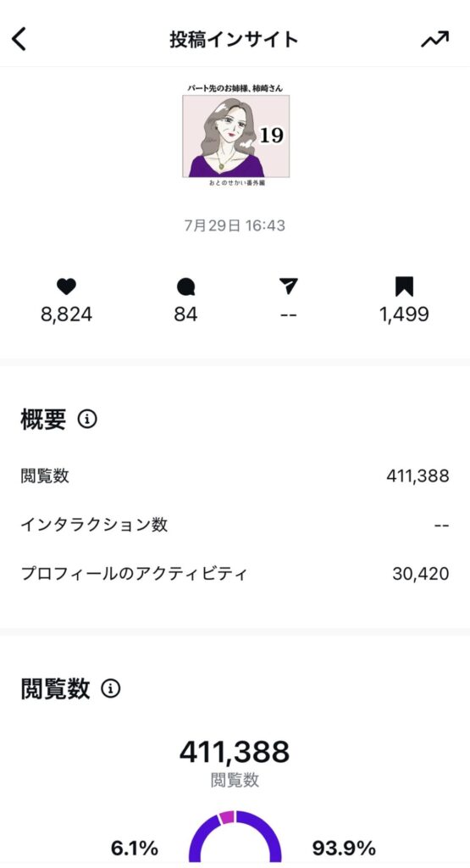Screen dimensions: 470x868
Task: Tap the bookmark saves icon
Action: (404, 287)
